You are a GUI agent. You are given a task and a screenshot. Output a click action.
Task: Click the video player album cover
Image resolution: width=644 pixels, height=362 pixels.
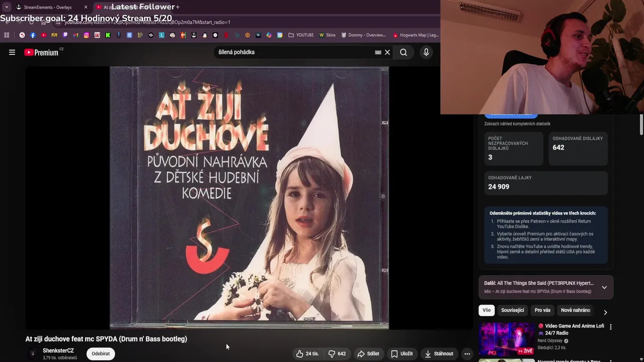coord(249,198)
